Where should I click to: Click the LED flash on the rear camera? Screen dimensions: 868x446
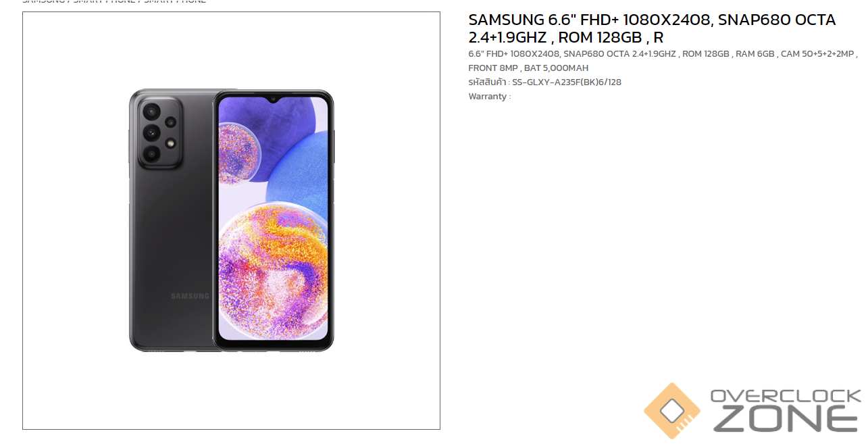171,143
